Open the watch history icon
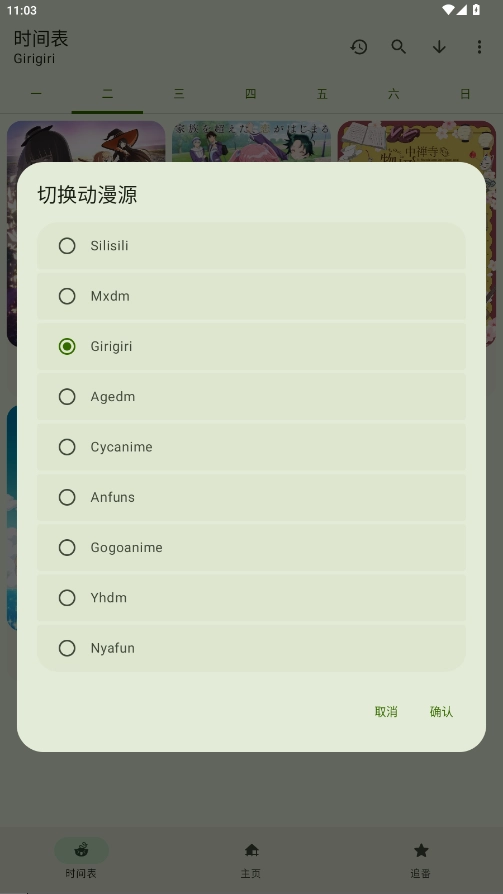 point(359,47)
